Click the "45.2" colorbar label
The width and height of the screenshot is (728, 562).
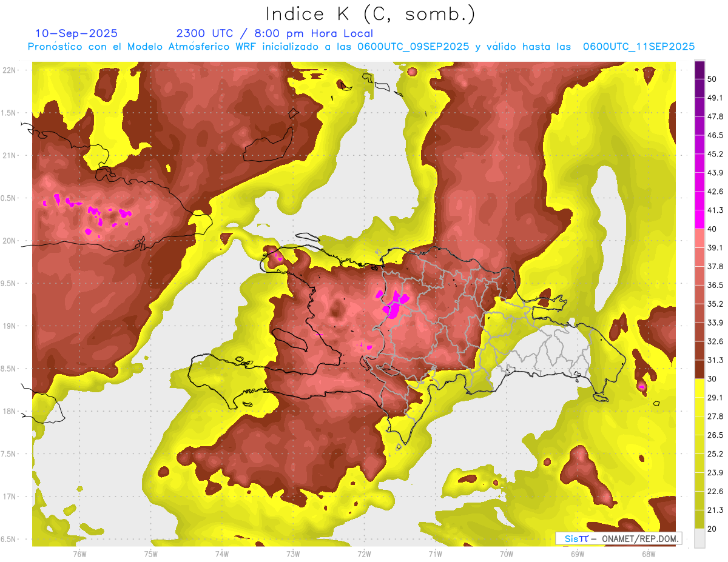click(715, 154)
